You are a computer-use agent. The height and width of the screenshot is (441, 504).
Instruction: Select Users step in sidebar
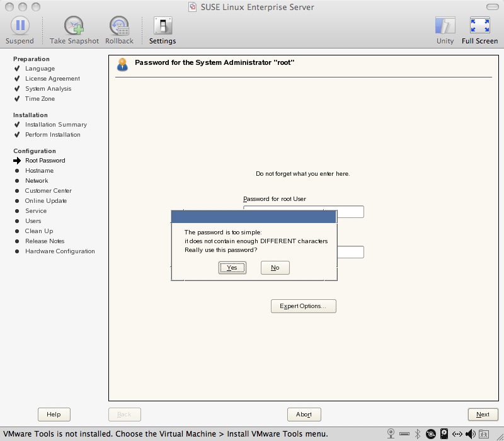pyautogui.click(x=33, y=221)
